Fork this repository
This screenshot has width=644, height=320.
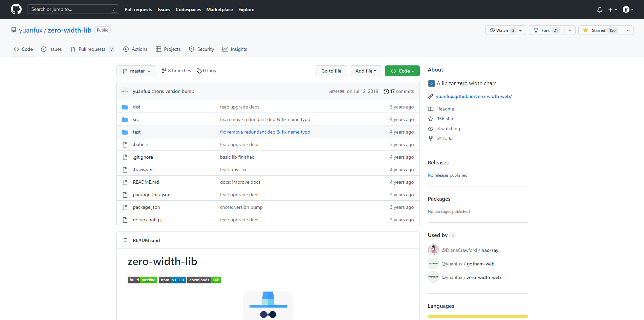click(547, 30)
